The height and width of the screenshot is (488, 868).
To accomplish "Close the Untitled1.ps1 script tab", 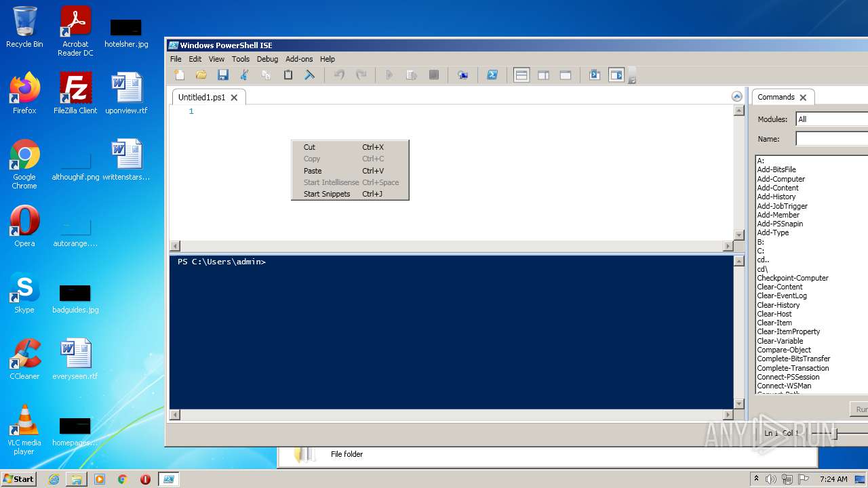I will point(234,98).
